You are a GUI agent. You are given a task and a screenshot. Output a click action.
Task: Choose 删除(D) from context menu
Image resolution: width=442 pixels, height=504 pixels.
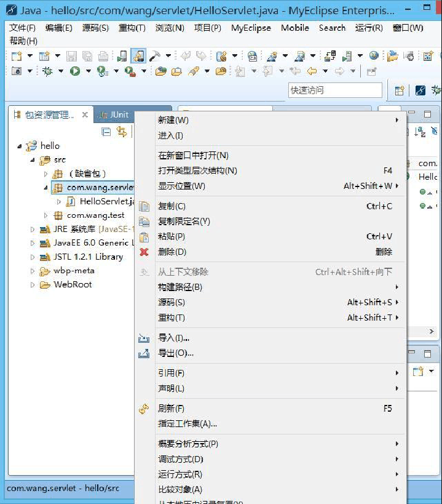270,252
